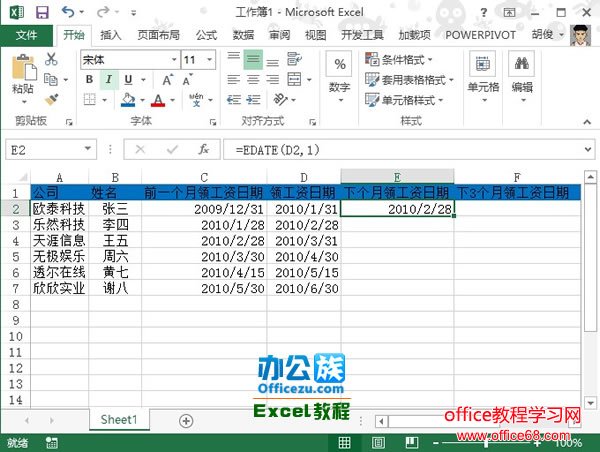Select column E header

pos(397,177)
